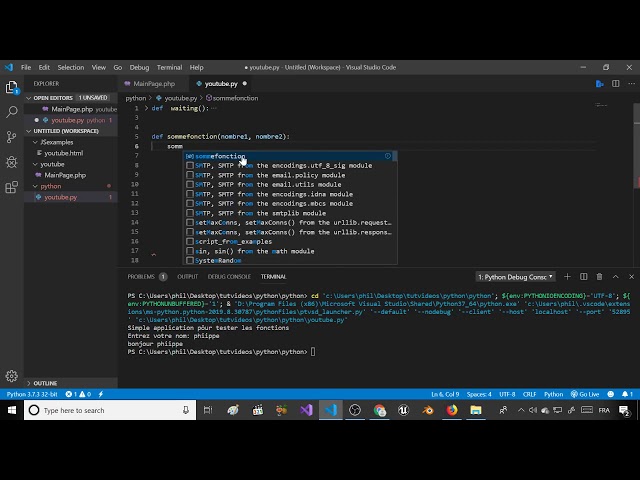Open the Manage gear icon
The height and width of the screenshot is (480, 640).
12,376
